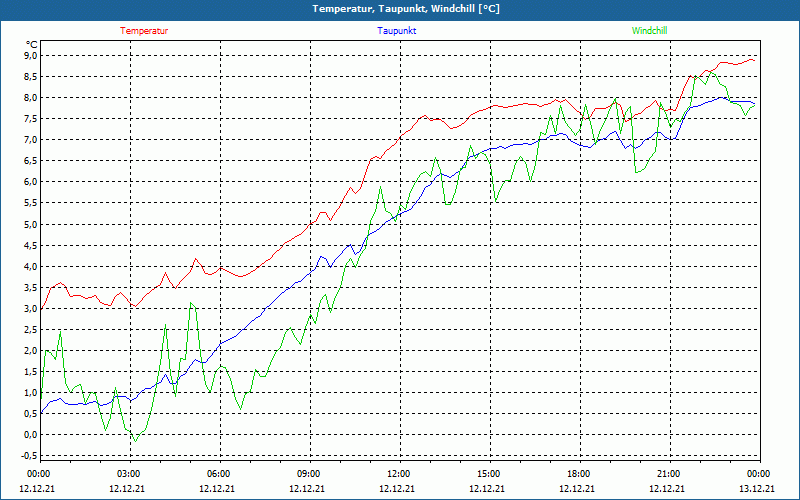Screen dimensions: 800x500
Task: Select the 0,5 y-axis value
Action: (x=31, y=414)
